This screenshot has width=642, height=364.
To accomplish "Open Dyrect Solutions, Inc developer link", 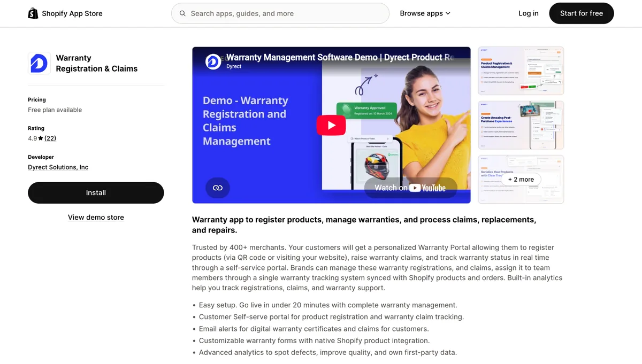I will click(58, 167).
